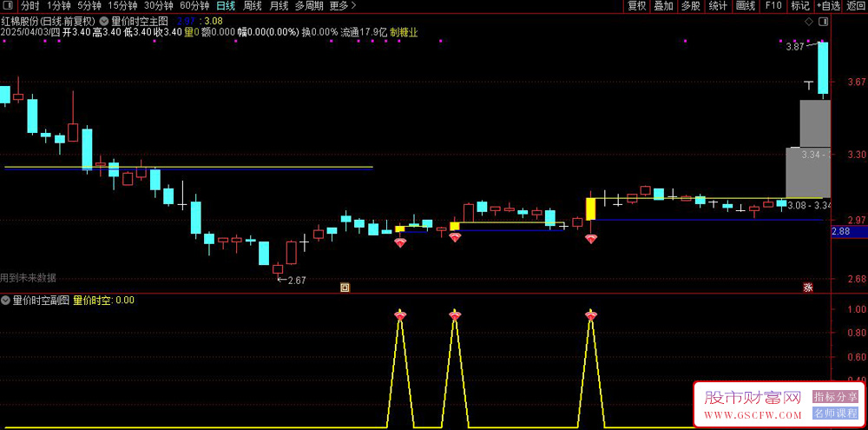Click the blue 2.88 price tag on the axis
This screenshot has height=430, width=868.
tap(850, 232)
